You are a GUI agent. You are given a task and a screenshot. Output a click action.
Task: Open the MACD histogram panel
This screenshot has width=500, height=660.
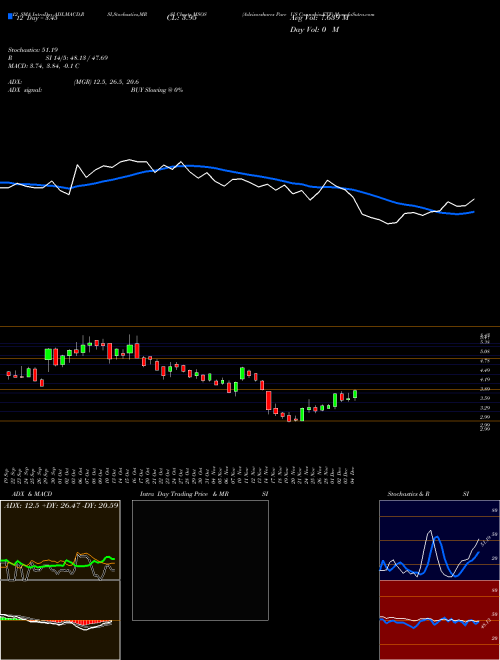click(60, 620)
